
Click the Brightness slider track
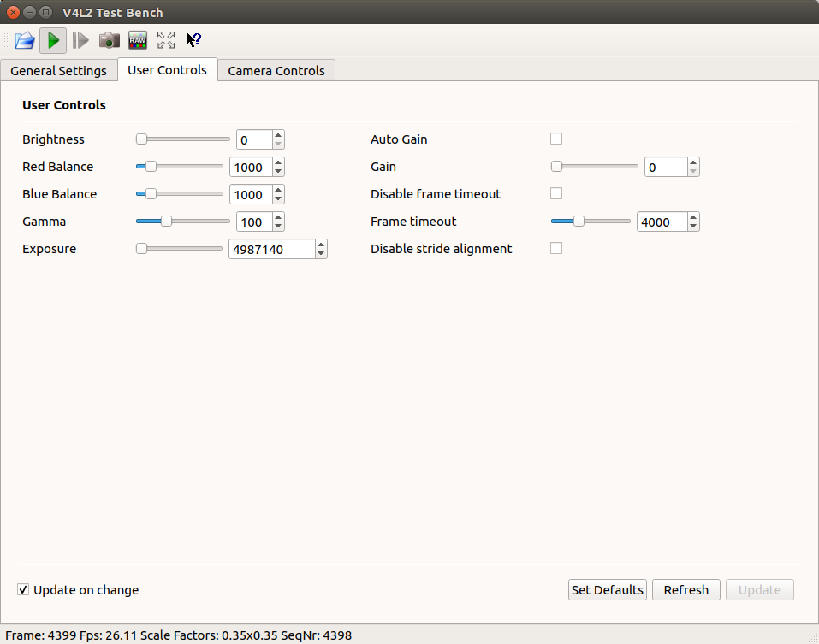(183, 139)
